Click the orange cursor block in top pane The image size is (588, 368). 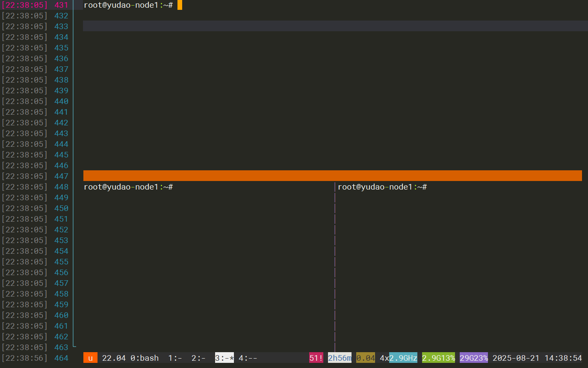[x=180, y=5]
